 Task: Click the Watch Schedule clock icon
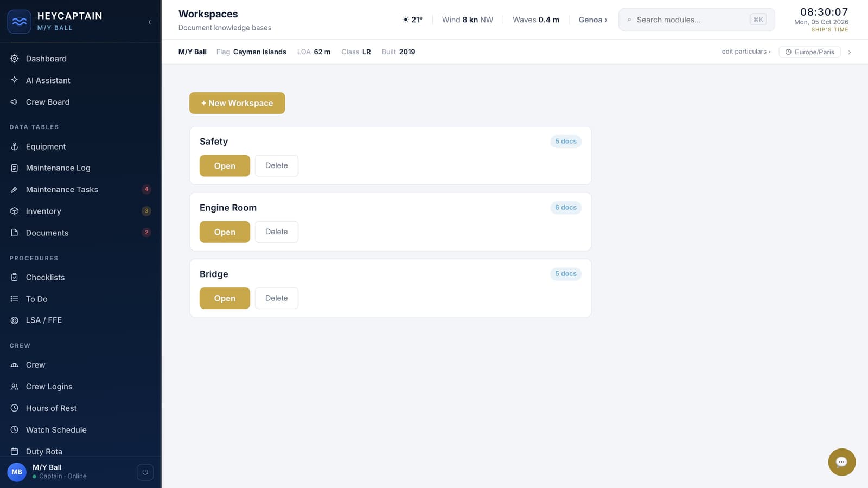pos(15,430)
